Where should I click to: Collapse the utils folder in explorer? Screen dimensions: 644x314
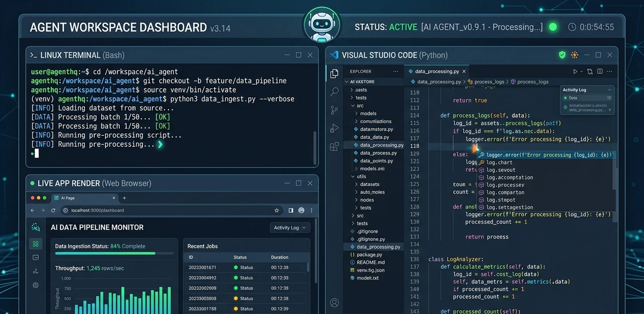(358, 176)
